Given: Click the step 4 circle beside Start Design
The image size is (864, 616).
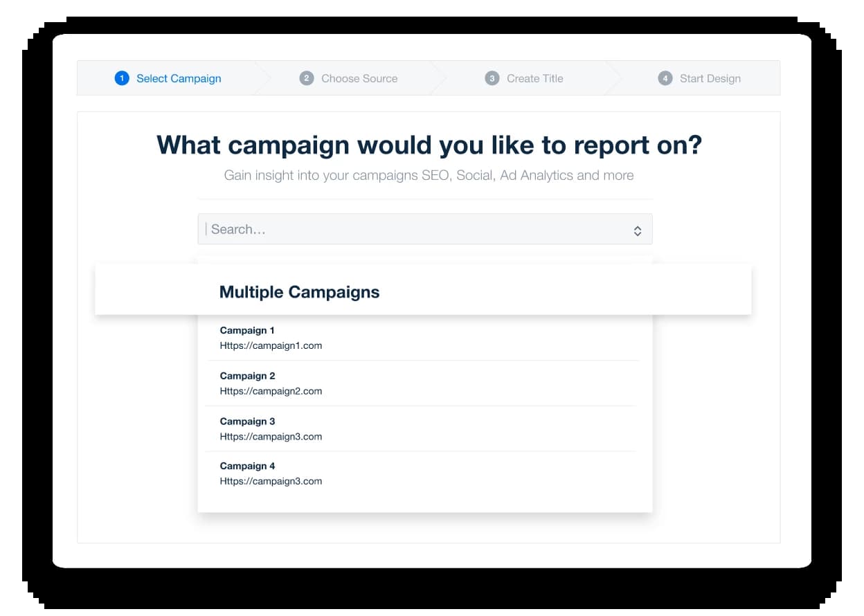Looking at the screenshot, I should coord(665,78).
